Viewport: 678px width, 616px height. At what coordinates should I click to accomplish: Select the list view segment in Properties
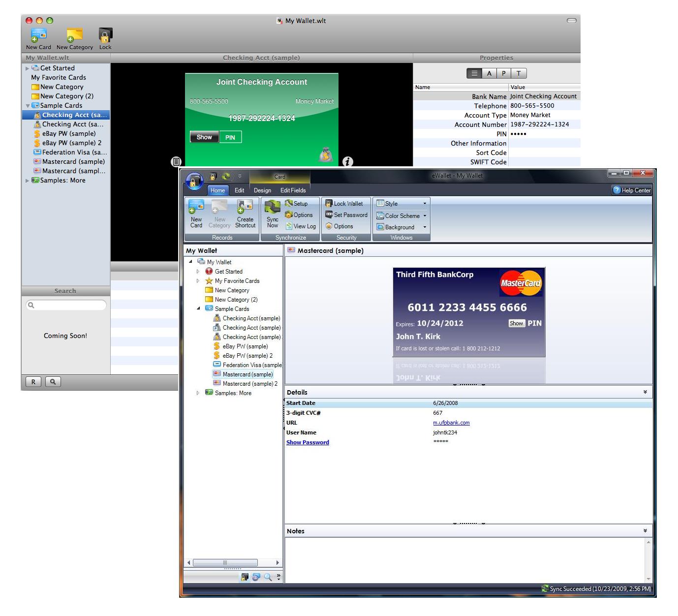click(x=474, y=73)
